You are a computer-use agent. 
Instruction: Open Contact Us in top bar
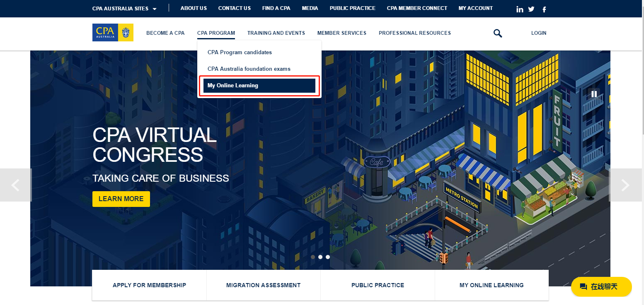235,8
